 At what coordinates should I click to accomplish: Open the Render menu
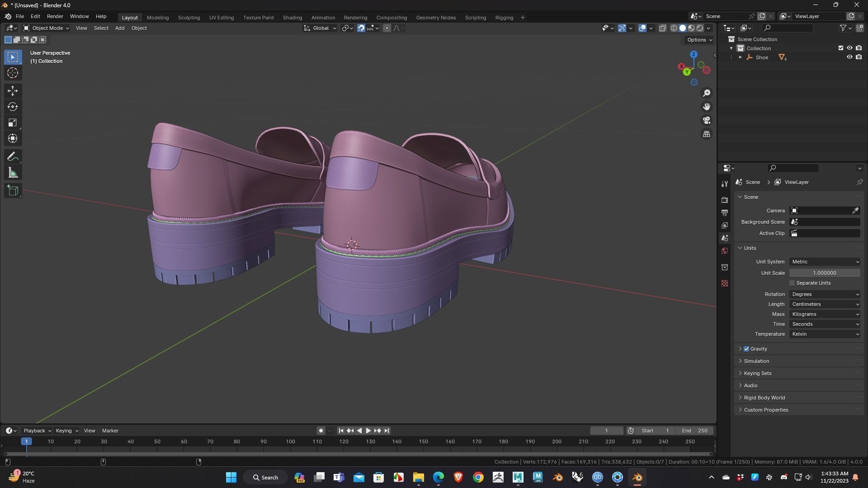(x=55, y=16)
